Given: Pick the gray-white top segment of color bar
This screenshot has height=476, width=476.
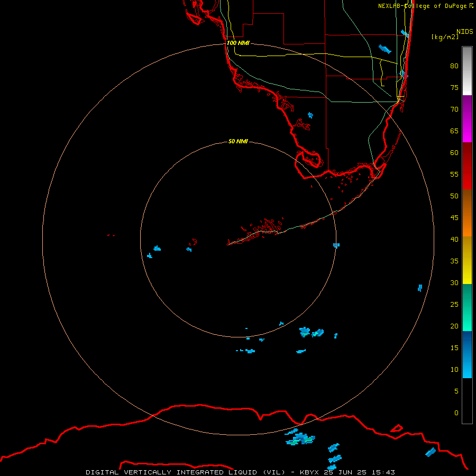Looking at the screenshot, I should (x=467, y=71).
